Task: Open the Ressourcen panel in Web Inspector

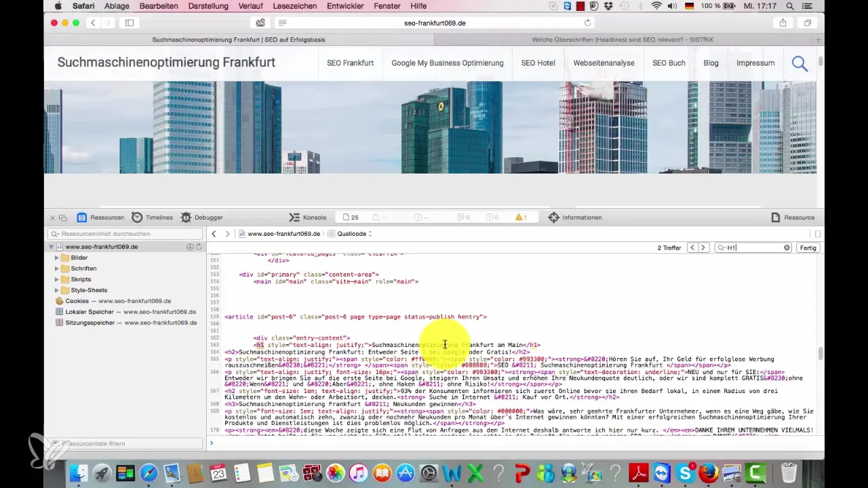Action: [x=100, y=218]
